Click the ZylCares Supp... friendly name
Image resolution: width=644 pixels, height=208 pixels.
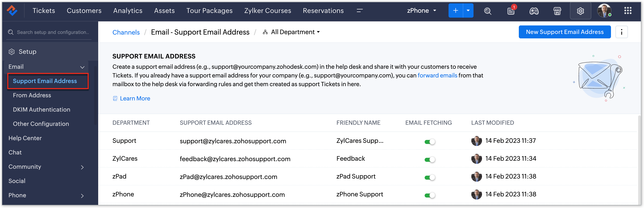click(360, 141)
